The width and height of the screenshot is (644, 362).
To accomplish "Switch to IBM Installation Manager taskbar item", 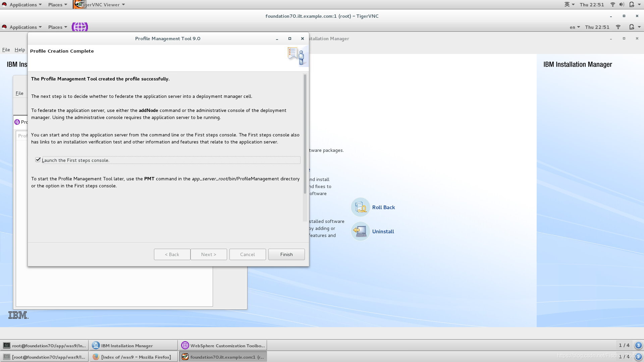I will tap(133, 346).
